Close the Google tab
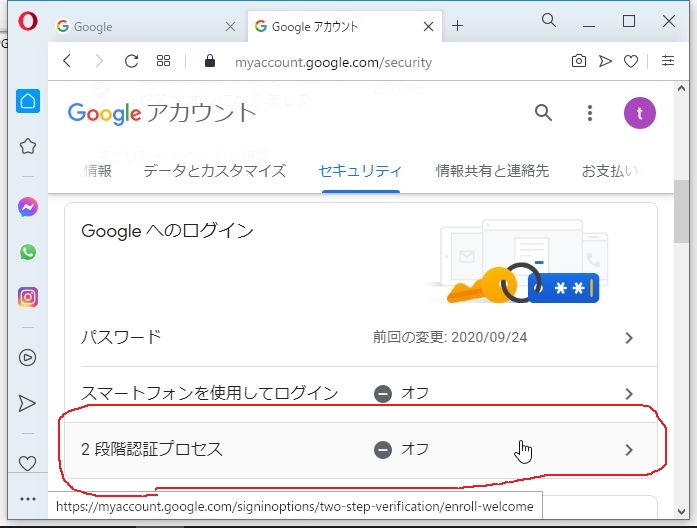The width and height of the screenshot is (697, 528). pyautogui.click(x=230, y=27)
